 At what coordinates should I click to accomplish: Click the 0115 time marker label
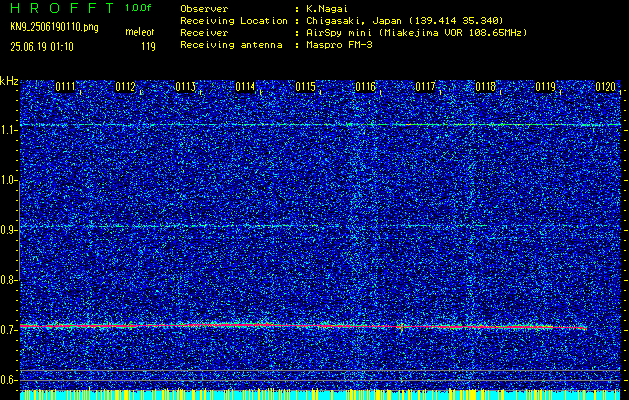(305, 87)
